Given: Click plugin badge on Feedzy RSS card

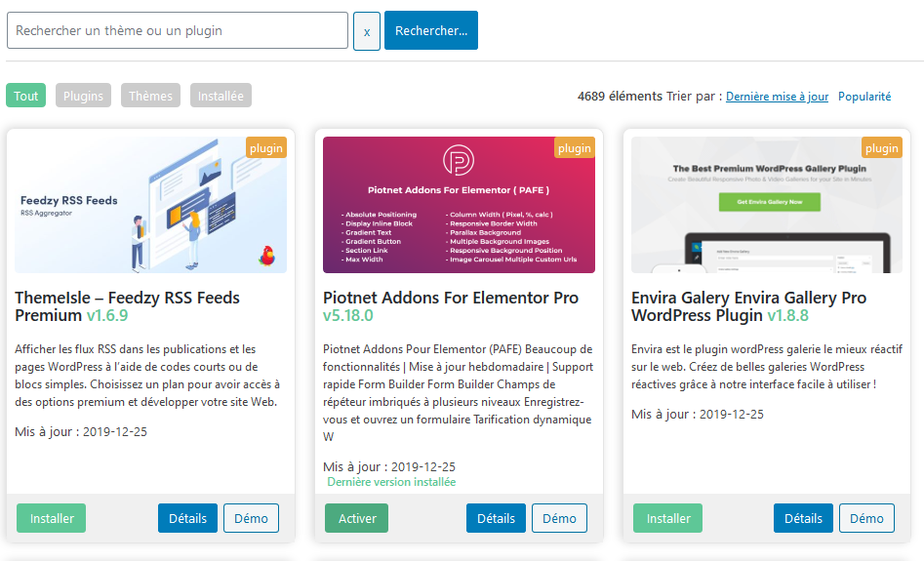Looking at the screenshot, I should click(x=265, y=148).
